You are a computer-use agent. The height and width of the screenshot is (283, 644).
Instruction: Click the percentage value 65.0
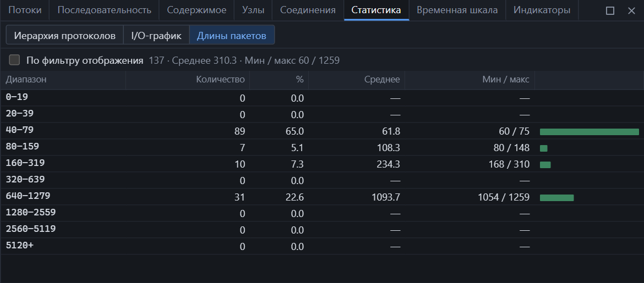(x=294, y=131)
